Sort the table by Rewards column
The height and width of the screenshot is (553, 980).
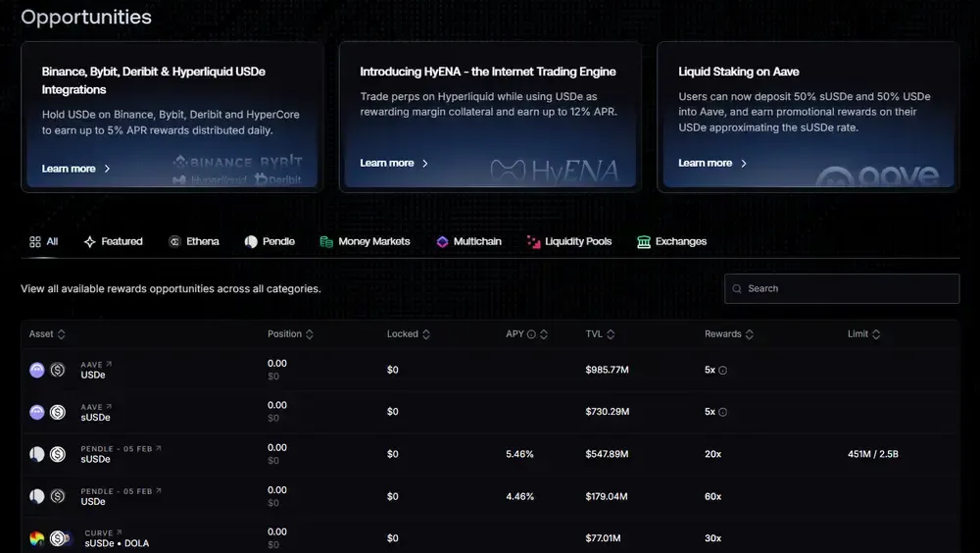750,334
